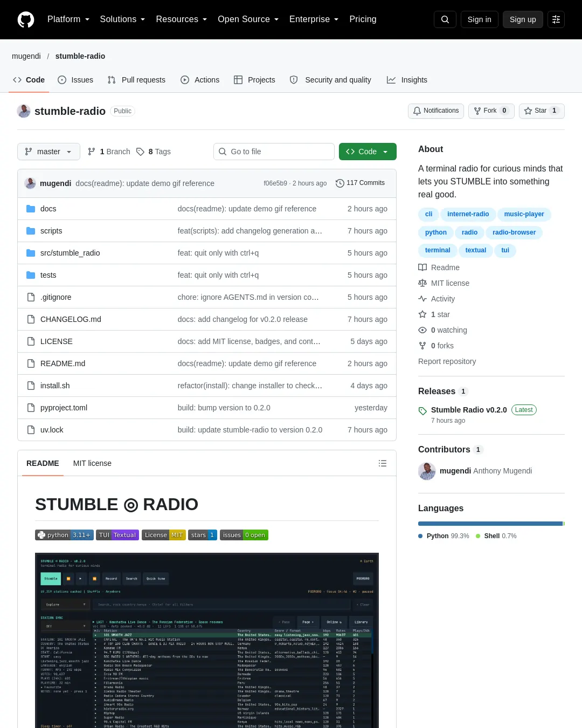Click the Sign in button

pyautogui.click(x=480, y=19)
